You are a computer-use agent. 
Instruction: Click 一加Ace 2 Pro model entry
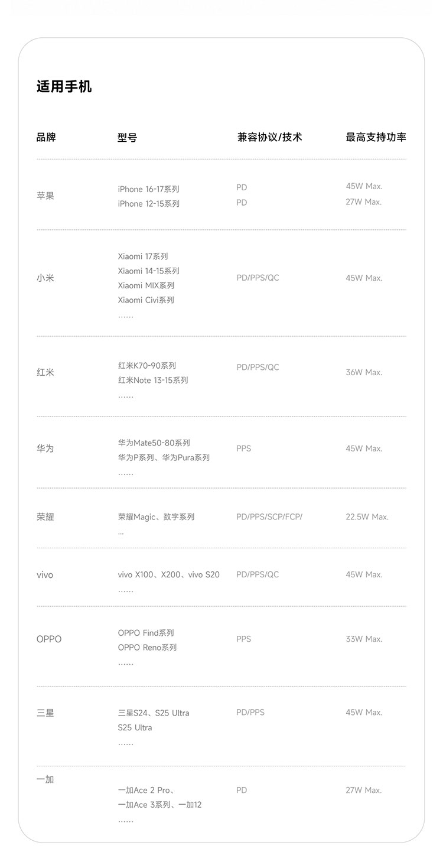145,791
